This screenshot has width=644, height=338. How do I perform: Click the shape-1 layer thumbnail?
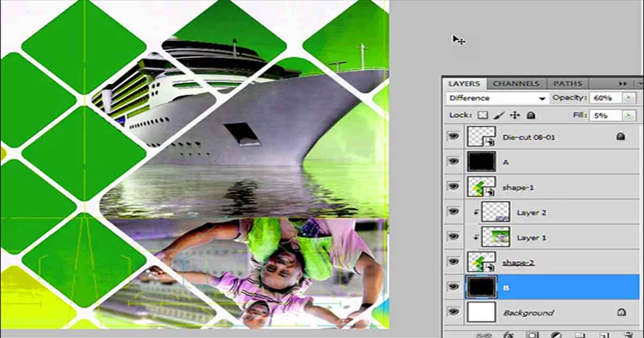tap(481, 187)
